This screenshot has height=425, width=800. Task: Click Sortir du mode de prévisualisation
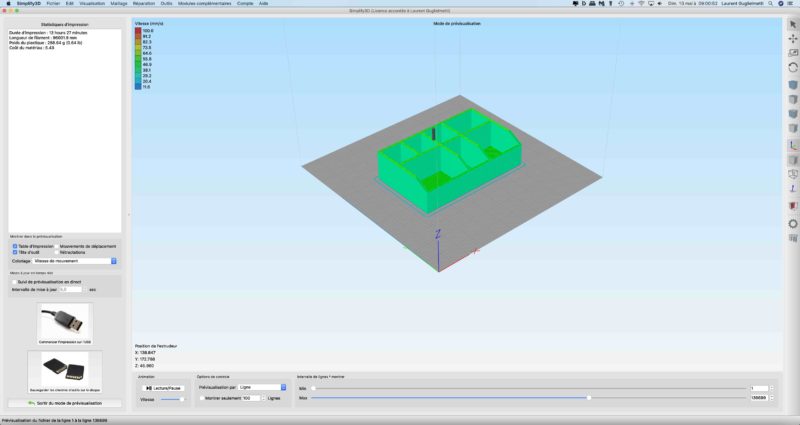(x=64, y=403)
